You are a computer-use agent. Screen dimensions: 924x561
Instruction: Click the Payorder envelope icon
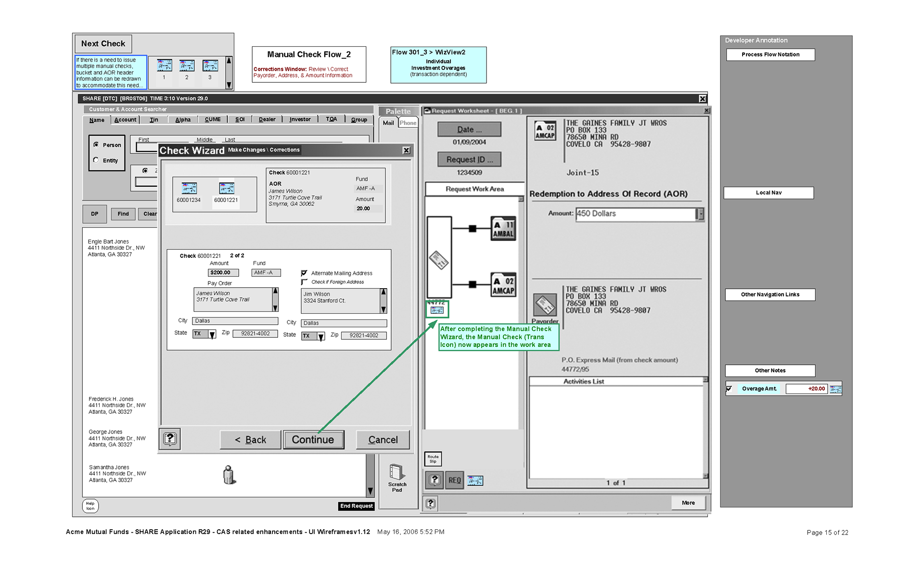(x=545, y=305)
